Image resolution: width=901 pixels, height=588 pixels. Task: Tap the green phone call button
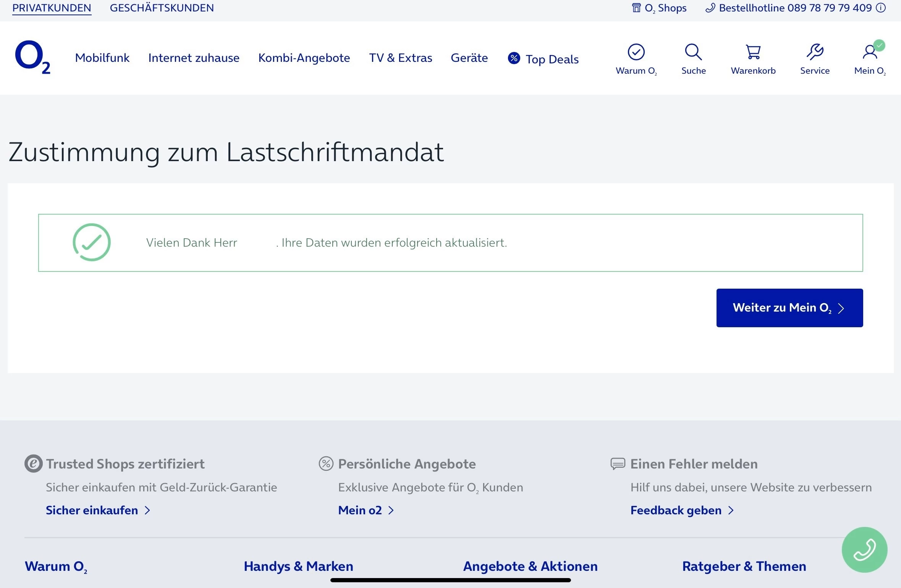(x=864, y=549)
